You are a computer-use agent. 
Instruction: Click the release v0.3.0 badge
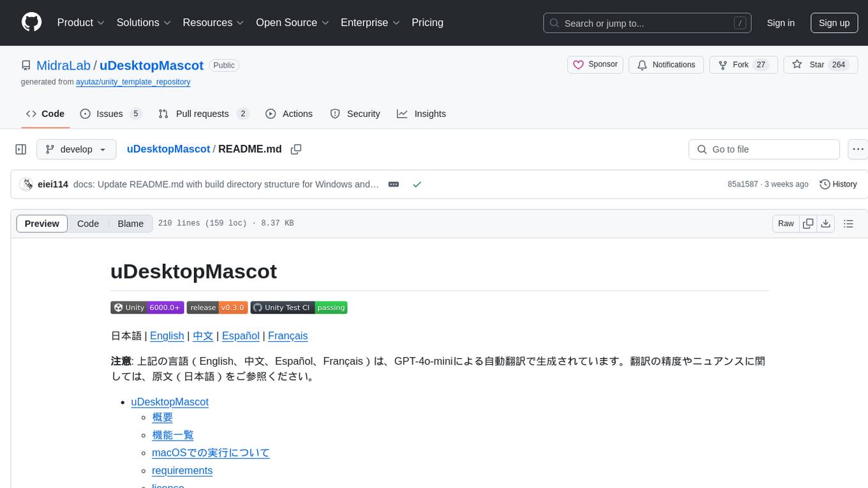coord(217,307)
